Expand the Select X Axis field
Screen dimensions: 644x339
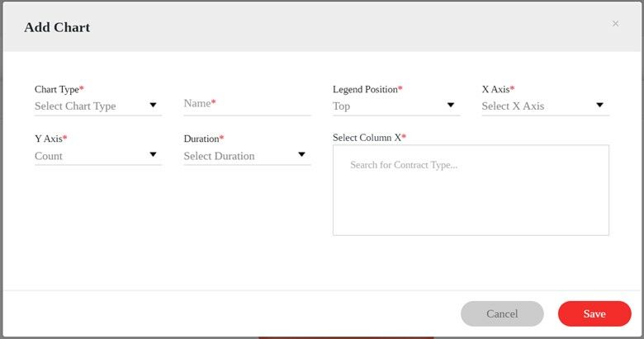(533, 106)
